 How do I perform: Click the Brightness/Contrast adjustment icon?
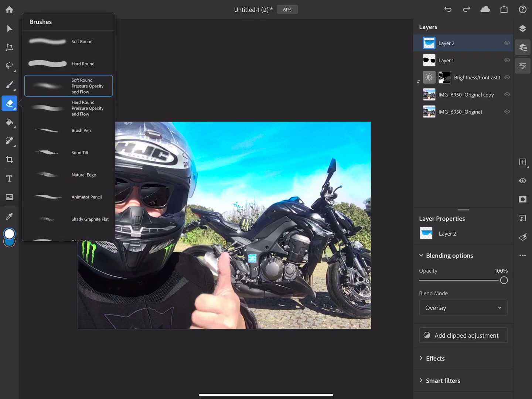[429, 77]
